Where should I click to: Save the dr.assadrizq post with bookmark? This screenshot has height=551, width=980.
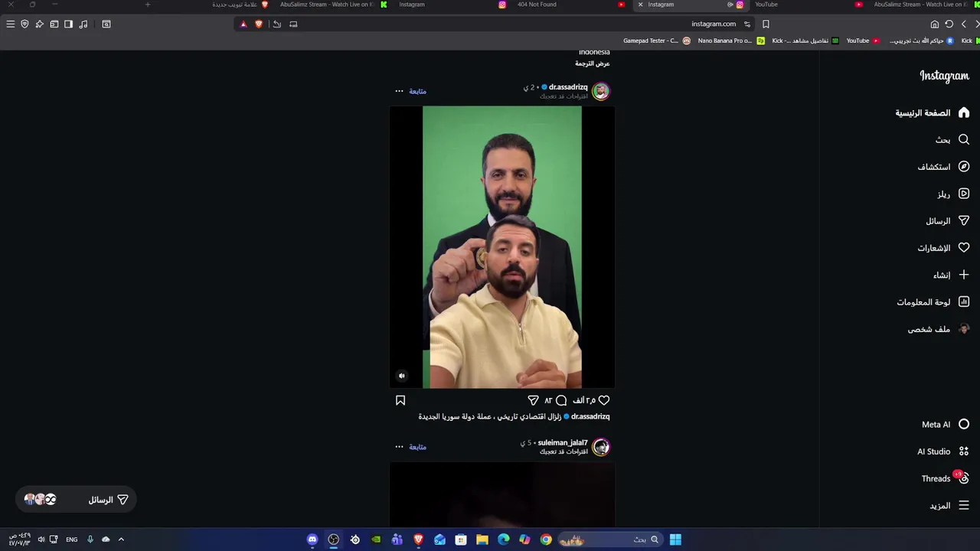coord(400,400)
